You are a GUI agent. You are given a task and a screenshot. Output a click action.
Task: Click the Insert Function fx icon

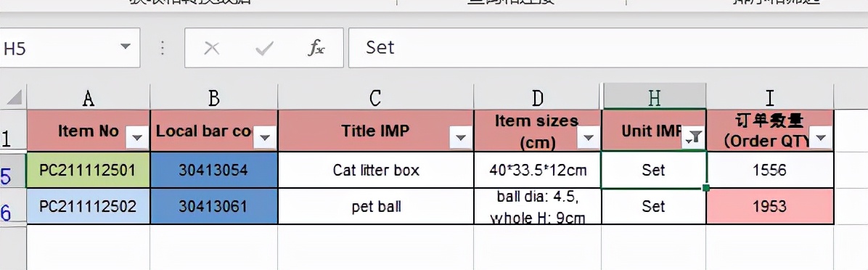316,49
